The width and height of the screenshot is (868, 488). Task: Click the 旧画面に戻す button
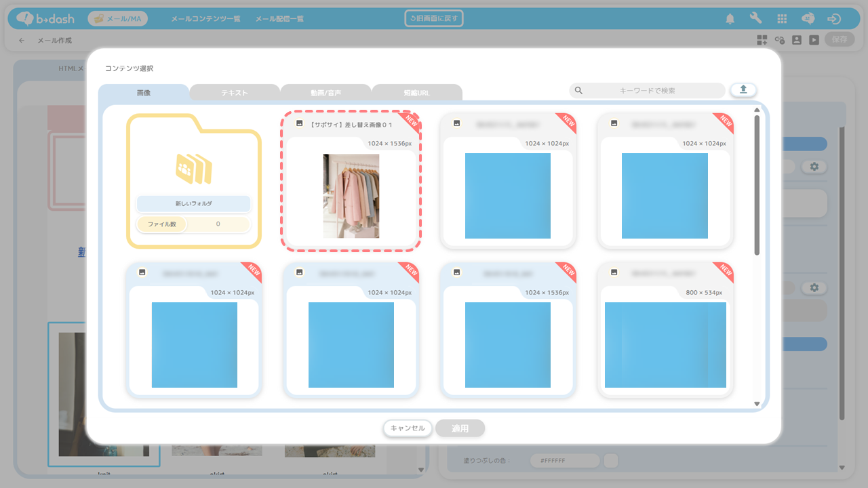pyautogui.click(x=434, y=18)
